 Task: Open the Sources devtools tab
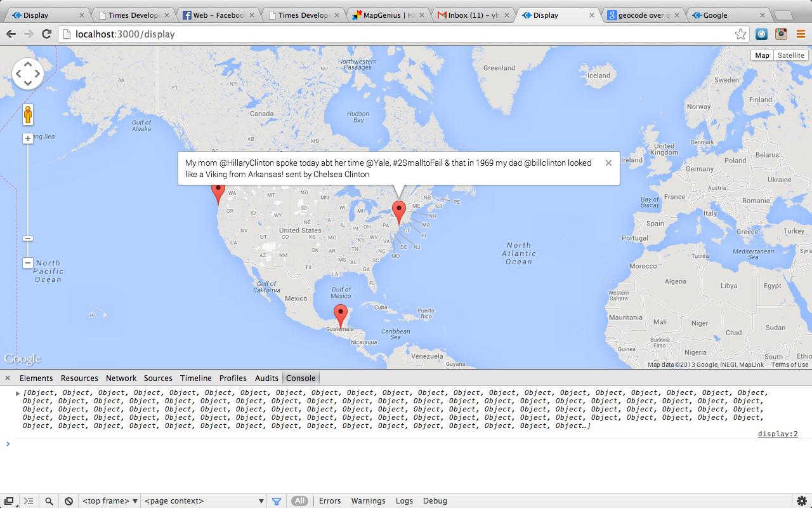pos(158,378)
